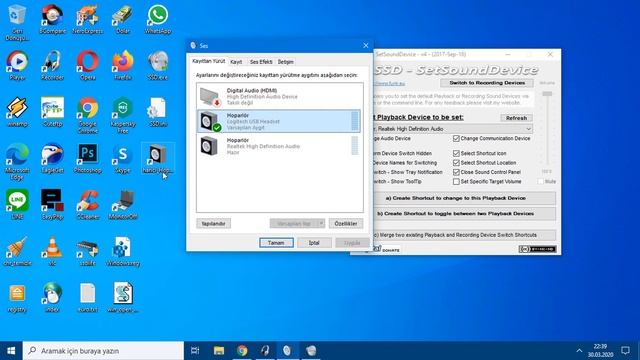This screenshot has height=360, width=640.
Task: Select the registry desktop icon
Action: [17, 297]
